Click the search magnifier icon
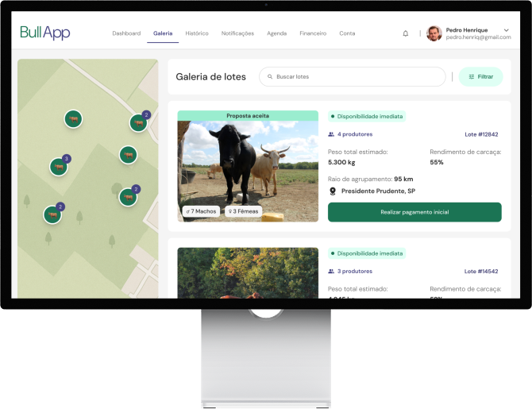Screen dimensions: 532x409 tap(270, 77)
